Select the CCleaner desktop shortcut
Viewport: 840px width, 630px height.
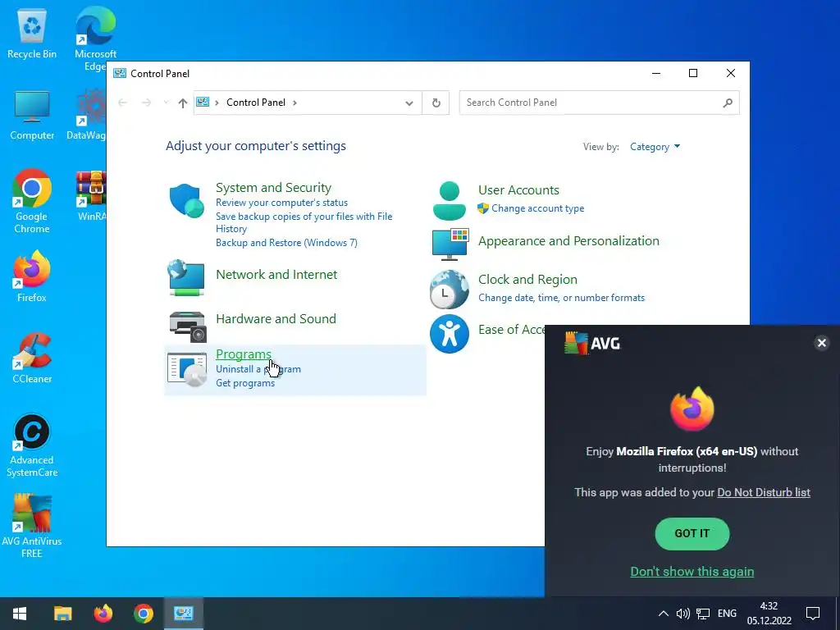[x=32, y=358]
